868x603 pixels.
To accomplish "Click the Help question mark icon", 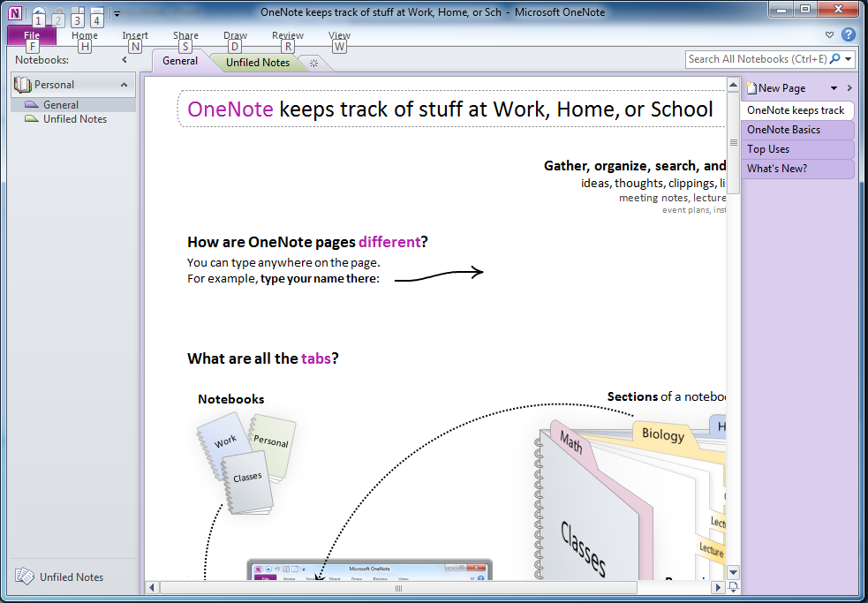I will tap(849, 34).
